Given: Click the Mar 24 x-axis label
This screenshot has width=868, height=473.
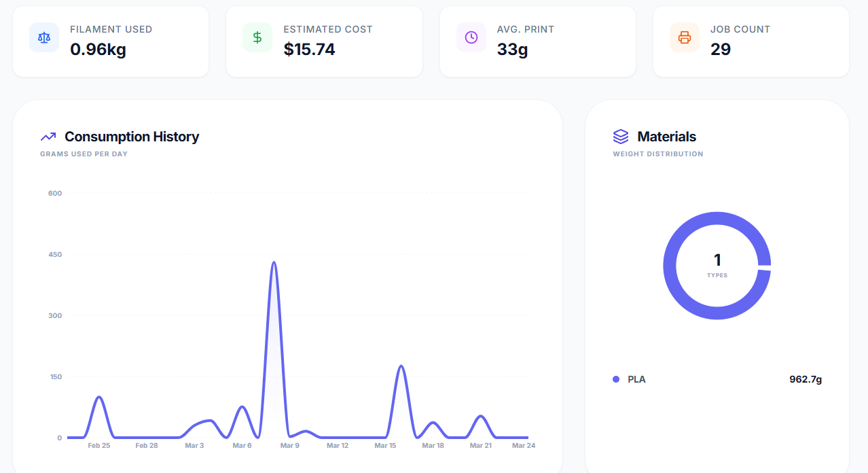Looking at the screenshot, I should (523, 446).
